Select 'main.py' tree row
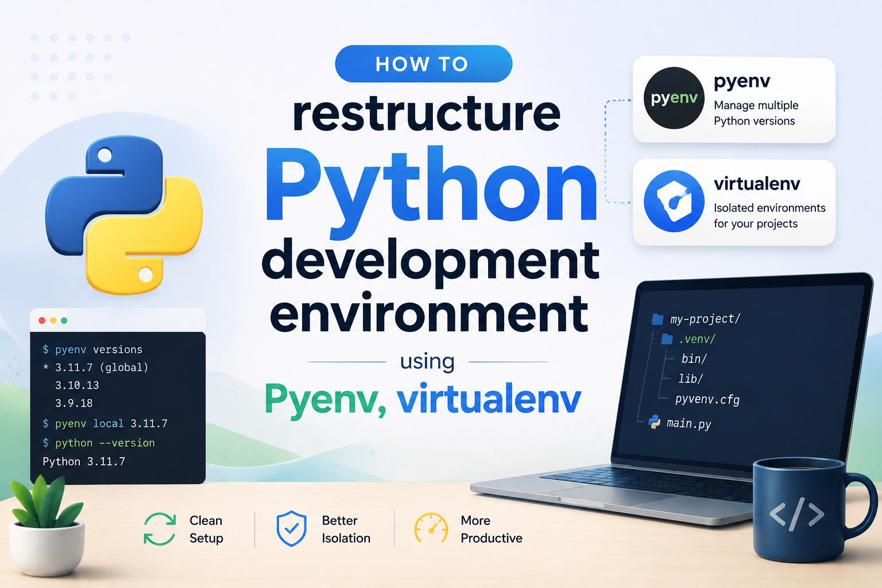882x588 pixels. [680, 424]
